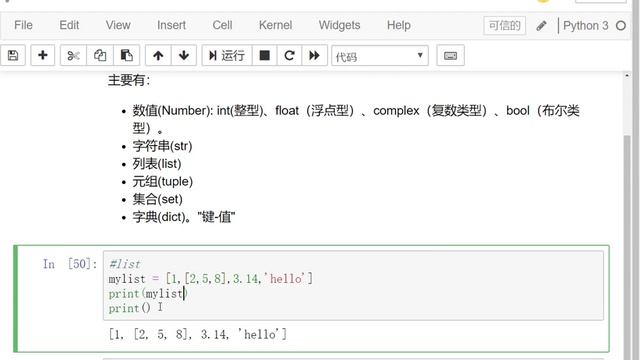Run the cell with 运行 button
This screenshot has height=360, width=640.
pyautogui.click(x=227, y=56)
